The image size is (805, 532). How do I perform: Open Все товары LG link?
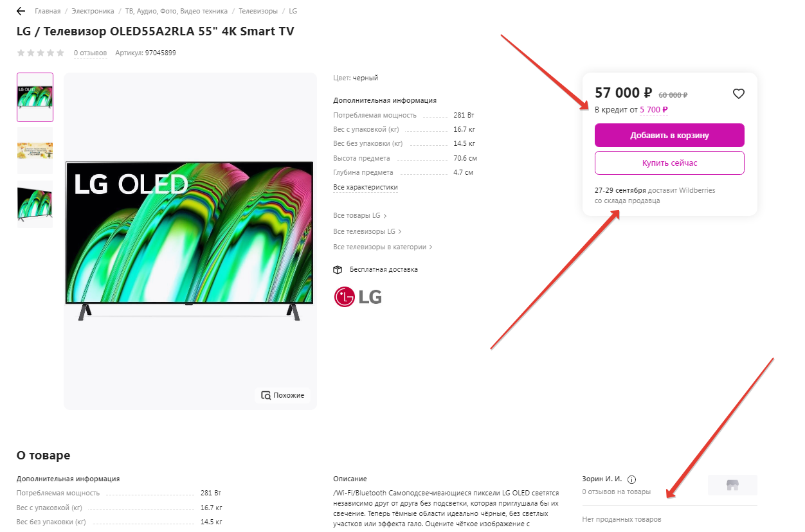[x=359, y=216]
